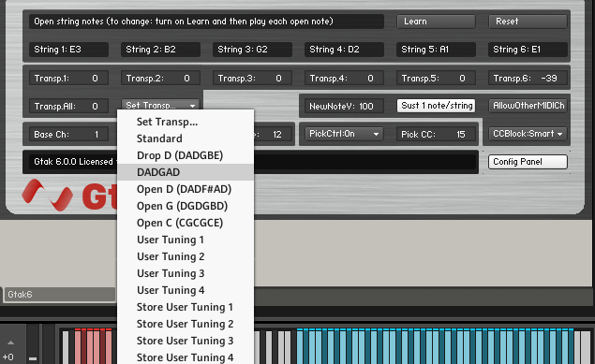Click the Gtak red wave logo
This screenshot has height=364, width=595.
pos(47,195)
